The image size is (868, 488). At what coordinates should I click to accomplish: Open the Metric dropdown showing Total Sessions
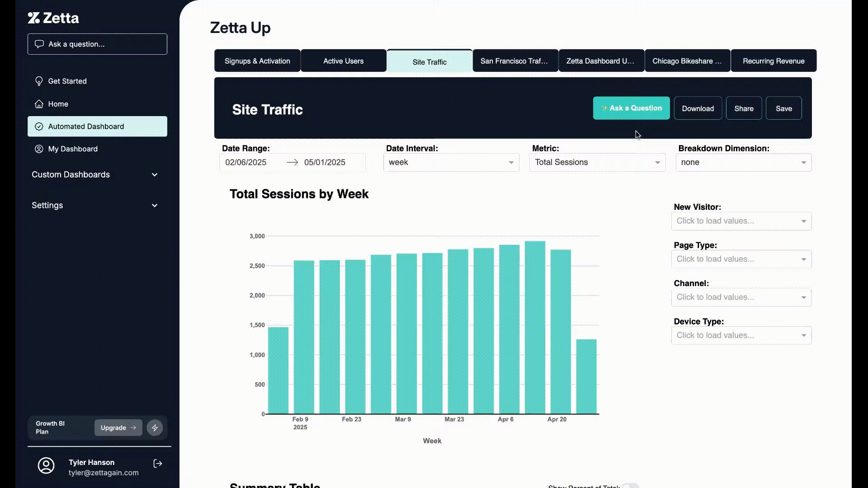597,162
